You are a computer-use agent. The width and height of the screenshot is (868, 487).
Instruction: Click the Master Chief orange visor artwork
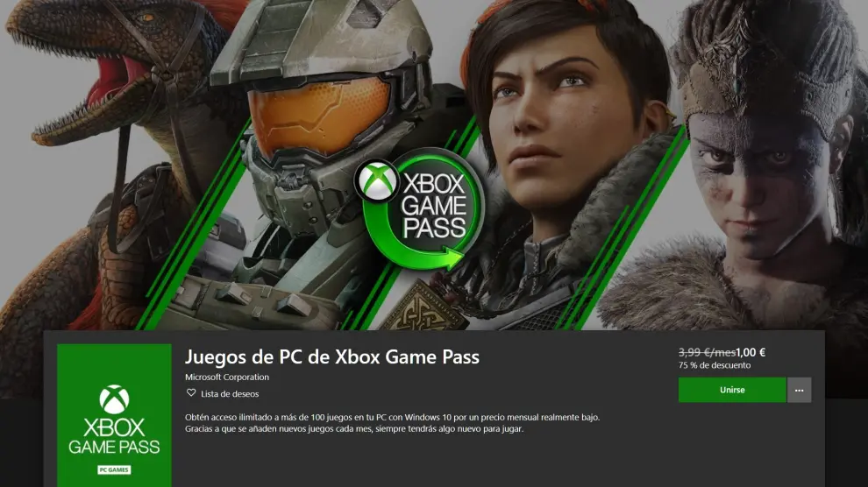[x=319, y=115]
